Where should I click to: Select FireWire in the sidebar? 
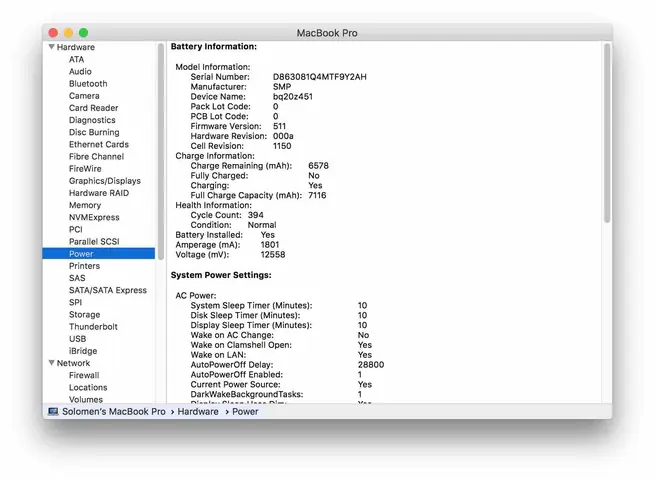click(85, 168)
